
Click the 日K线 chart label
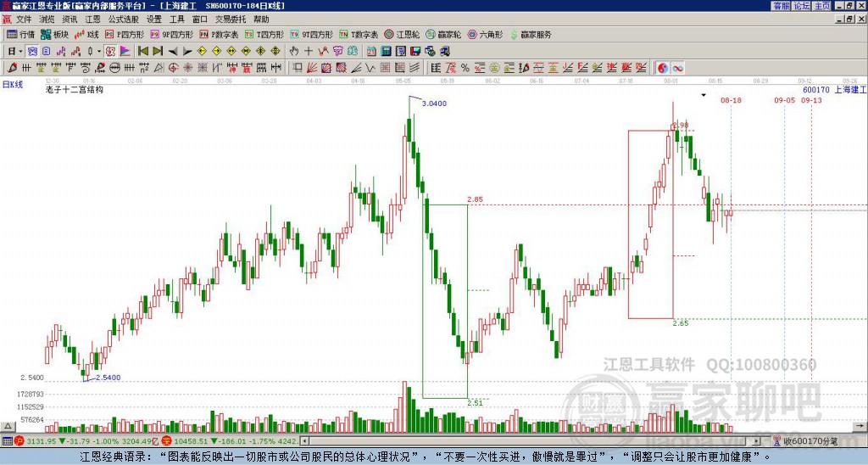tap(13, 84)
